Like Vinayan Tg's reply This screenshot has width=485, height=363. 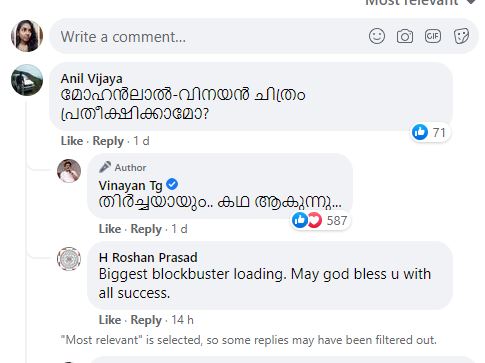(x=110, y=229)
